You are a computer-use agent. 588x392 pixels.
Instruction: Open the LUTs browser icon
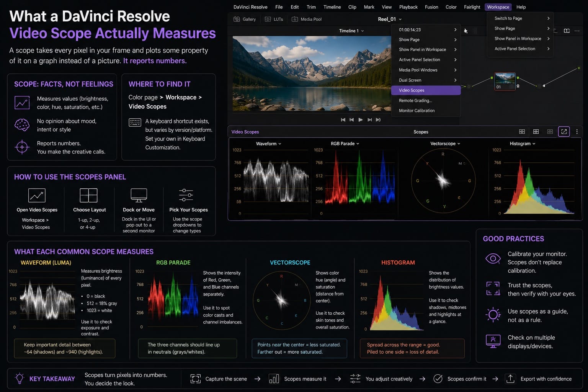(268, 19)
